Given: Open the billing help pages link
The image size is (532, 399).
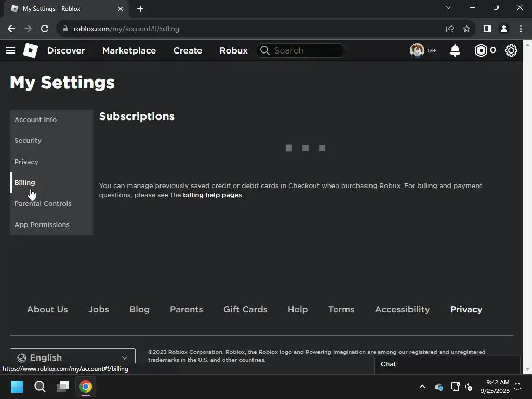Looking at the screenshot, I should click(212, 195).
